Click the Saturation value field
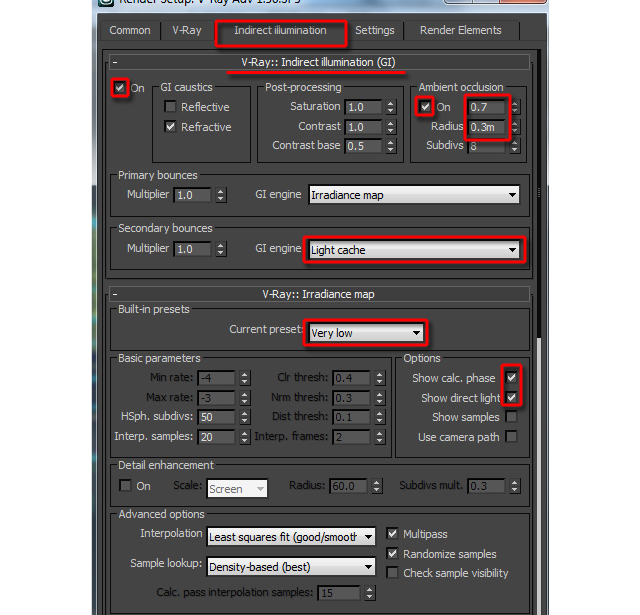Screen dimensions: 640x615 pyautogui.click(x=363, y=107)
